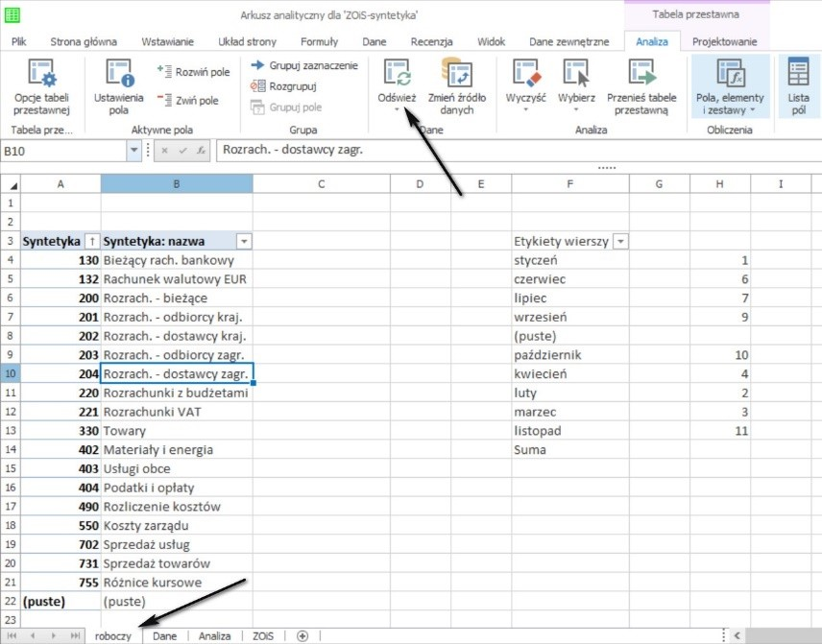Select column F header
The image size is (822, 644).
pyautogui.click(x=569, y=184)
